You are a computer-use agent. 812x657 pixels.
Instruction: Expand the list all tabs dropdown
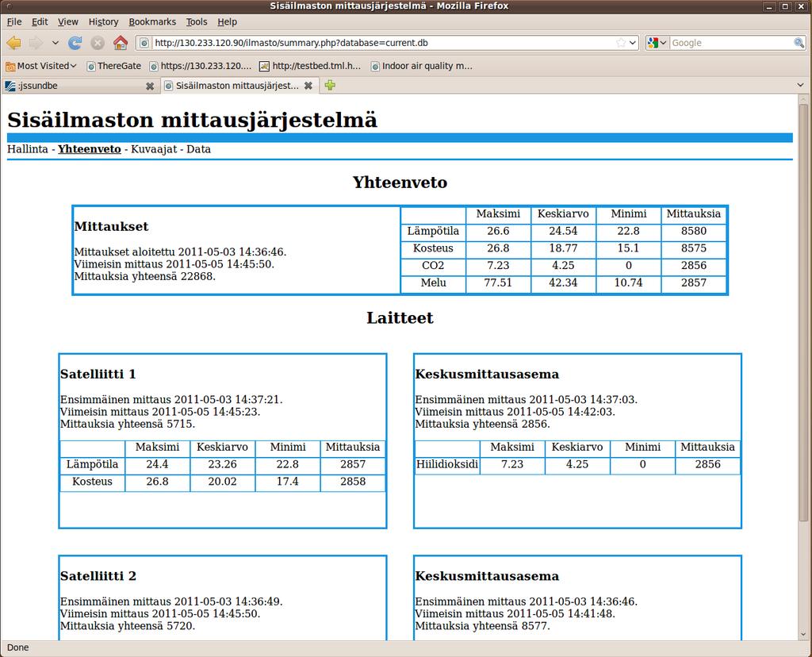click(800, 85)
